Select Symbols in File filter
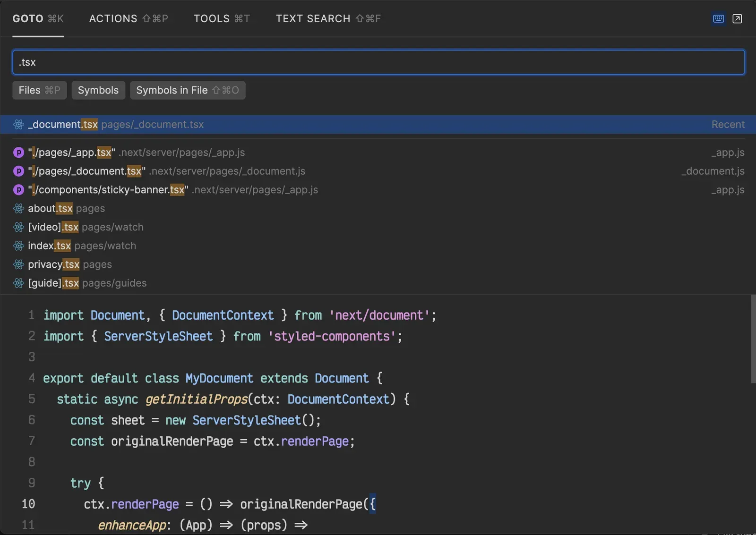This screenshot has height=535, width=756. (x=188, y=90)
